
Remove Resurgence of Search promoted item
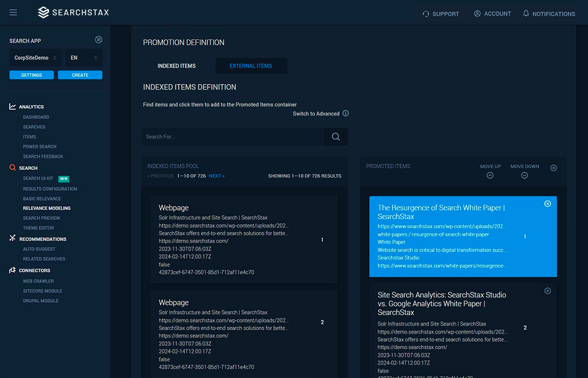pos(547,204)
